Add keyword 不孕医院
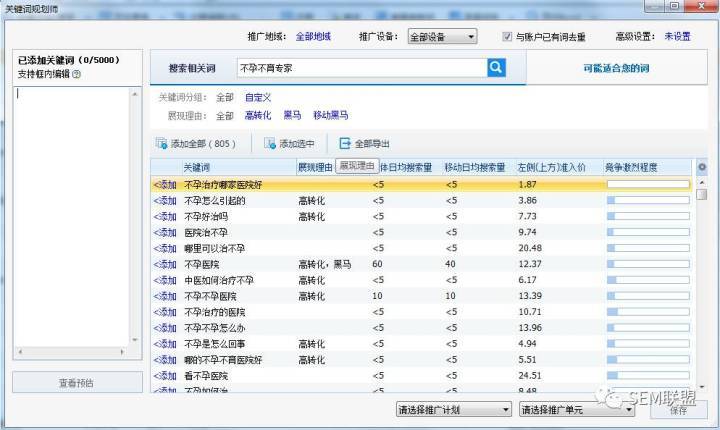 coord(165,265)
